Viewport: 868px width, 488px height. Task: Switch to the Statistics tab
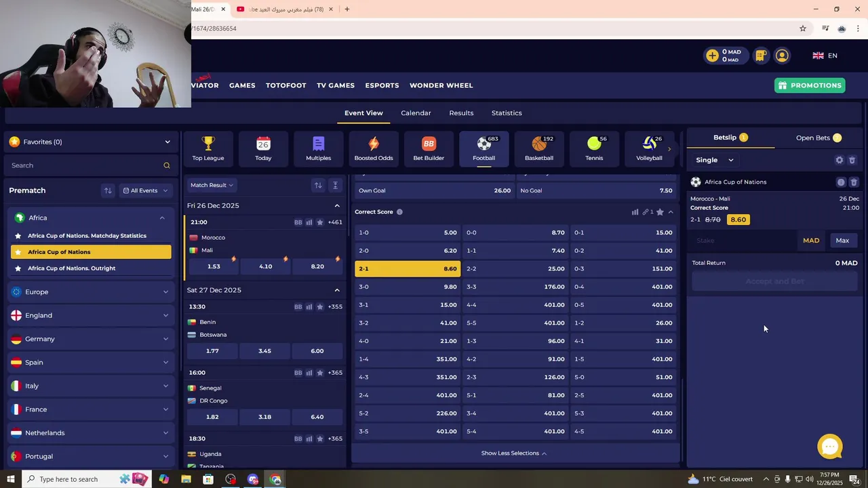[x=507, y=113]
